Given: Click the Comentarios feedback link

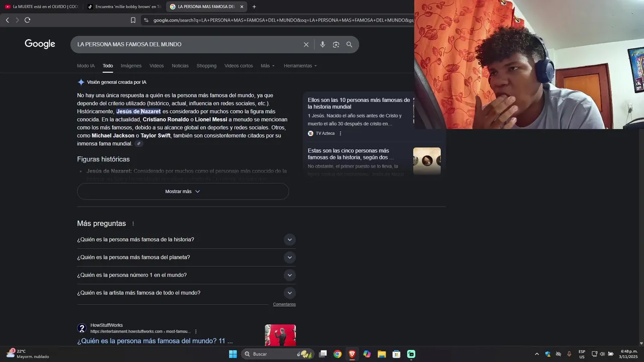Looking at the screenshot, I should [284, 304].
